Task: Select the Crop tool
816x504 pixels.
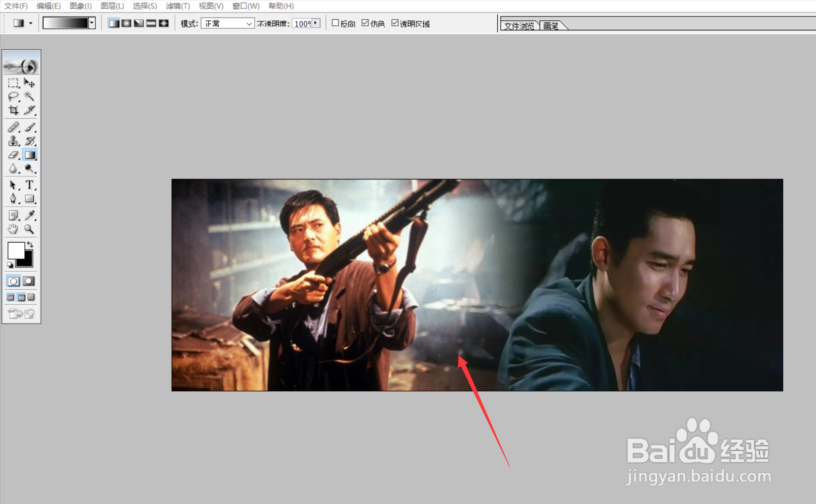Action: click(13, 110)
